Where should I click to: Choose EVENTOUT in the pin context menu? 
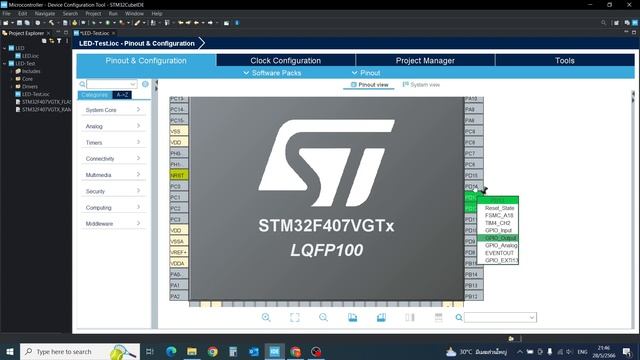coord(498,253)
